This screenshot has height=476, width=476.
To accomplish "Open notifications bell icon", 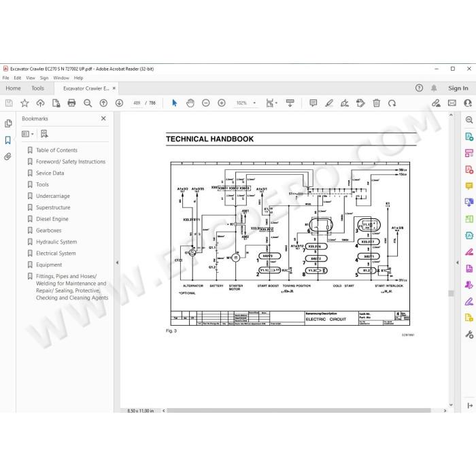I will (434, 88).
